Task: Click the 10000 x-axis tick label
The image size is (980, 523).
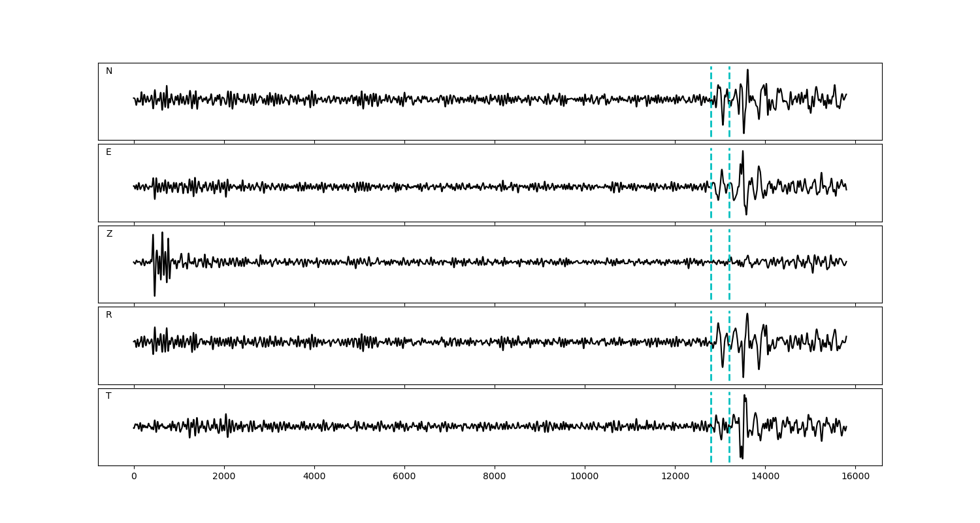Action: point(585,477)
